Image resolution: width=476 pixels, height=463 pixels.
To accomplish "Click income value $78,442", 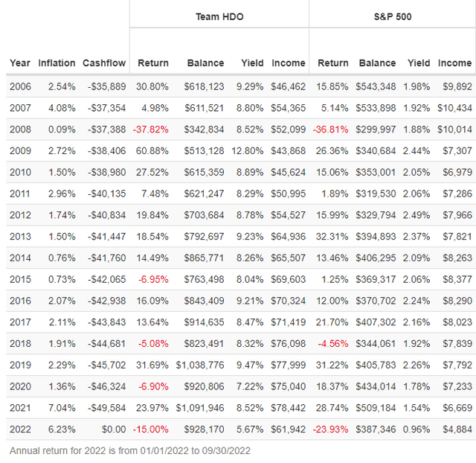I will click(289, 408).
